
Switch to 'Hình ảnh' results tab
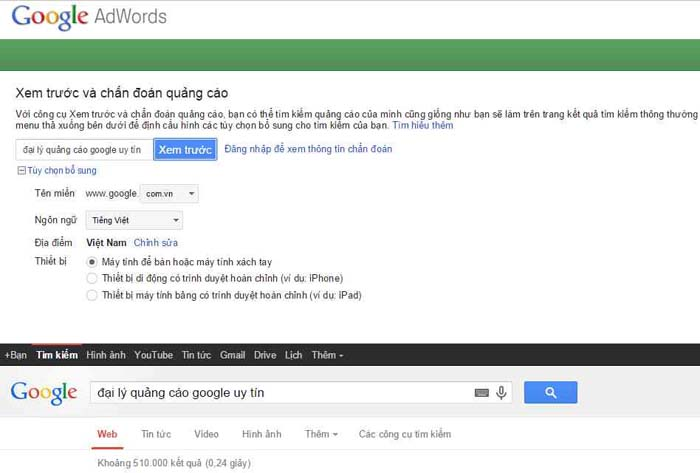[x=262, y=434]
